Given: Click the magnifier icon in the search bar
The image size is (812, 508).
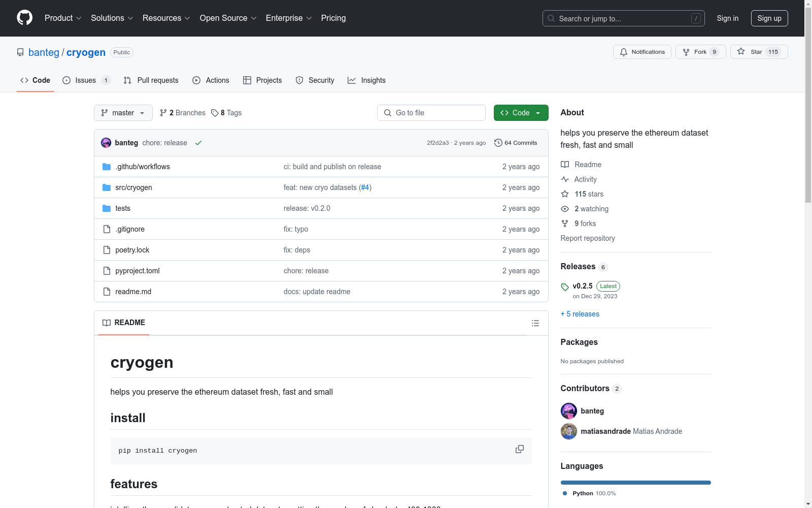Looking at the screenshot, I should [x=551, y=18].
